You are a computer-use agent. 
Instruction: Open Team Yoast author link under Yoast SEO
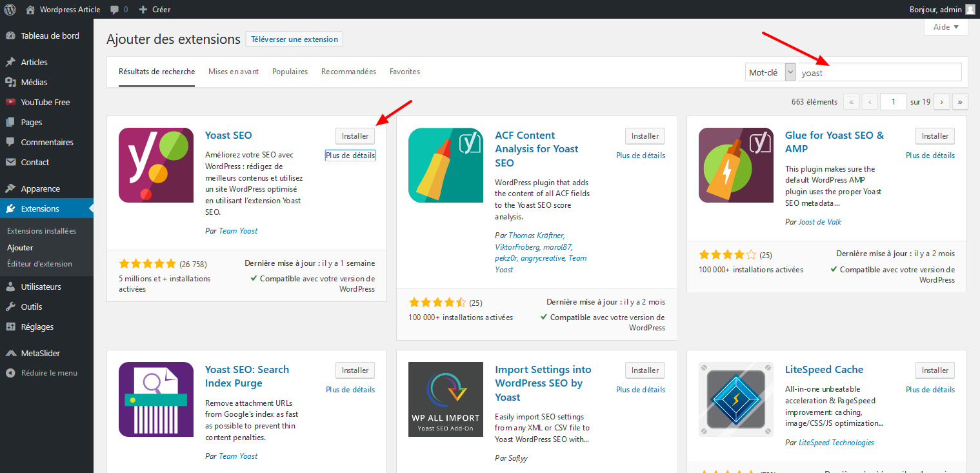238,230
